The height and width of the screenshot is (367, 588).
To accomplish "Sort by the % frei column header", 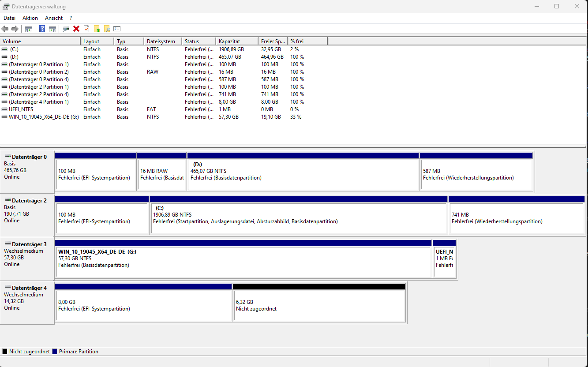I will 307,41.
